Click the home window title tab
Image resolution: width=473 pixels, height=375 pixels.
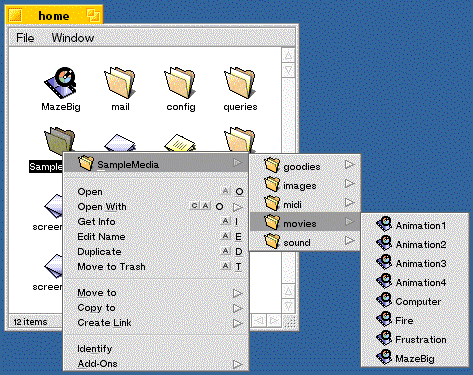pos(54,15)
